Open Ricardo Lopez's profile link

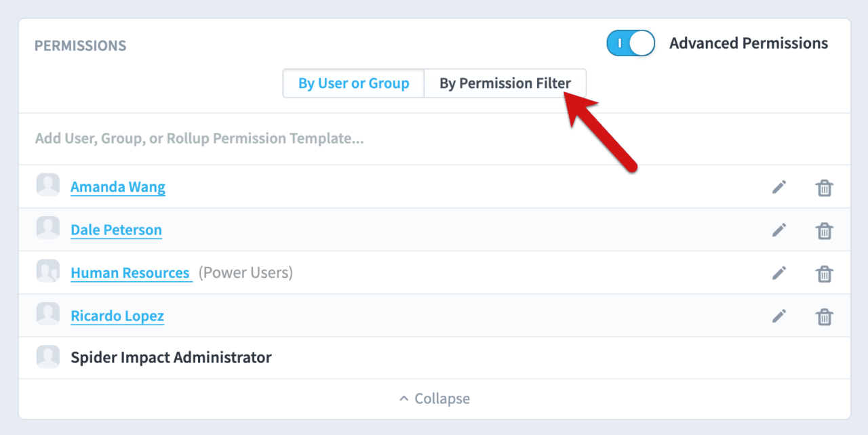(117, 316)
